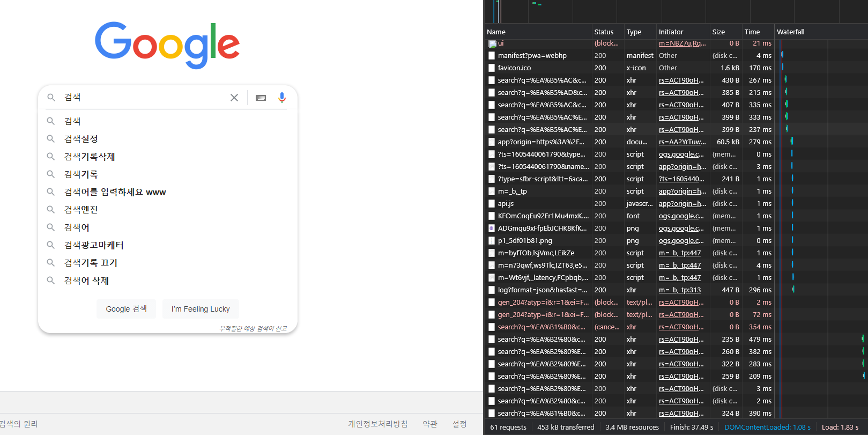Select the log?format=json&hasfast request

pyautogui.click(x=543, y=290)
